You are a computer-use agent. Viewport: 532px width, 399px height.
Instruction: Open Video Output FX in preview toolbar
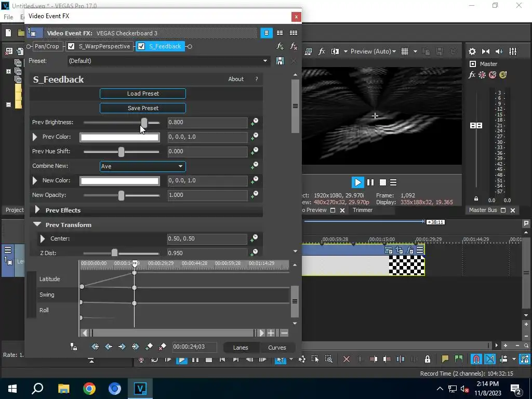tap(321, 51)
